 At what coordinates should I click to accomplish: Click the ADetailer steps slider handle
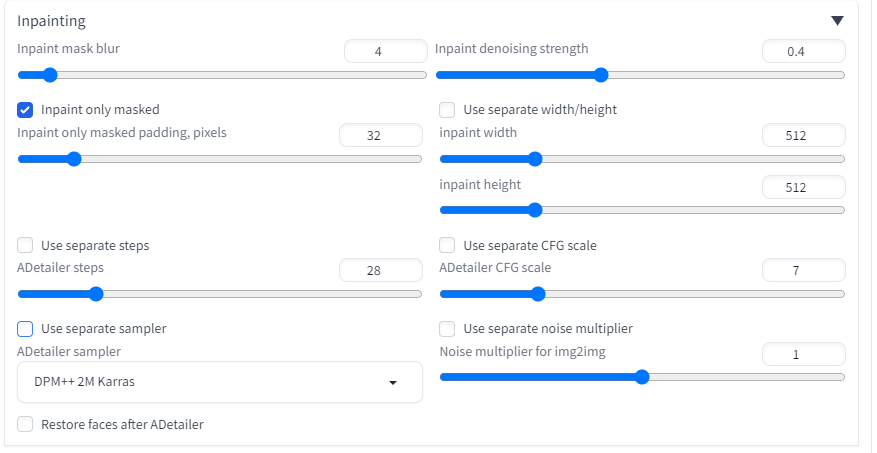tap(96, 294)
